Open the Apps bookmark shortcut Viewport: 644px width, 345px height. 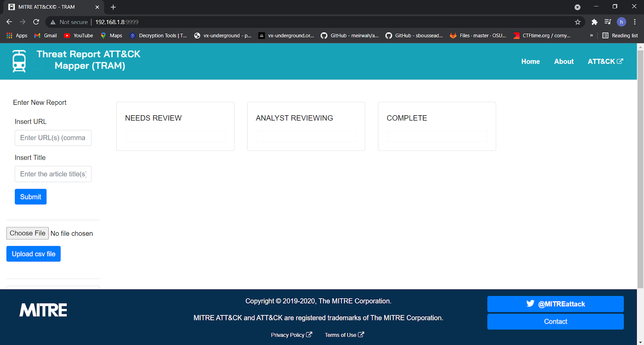coord(17,35)
